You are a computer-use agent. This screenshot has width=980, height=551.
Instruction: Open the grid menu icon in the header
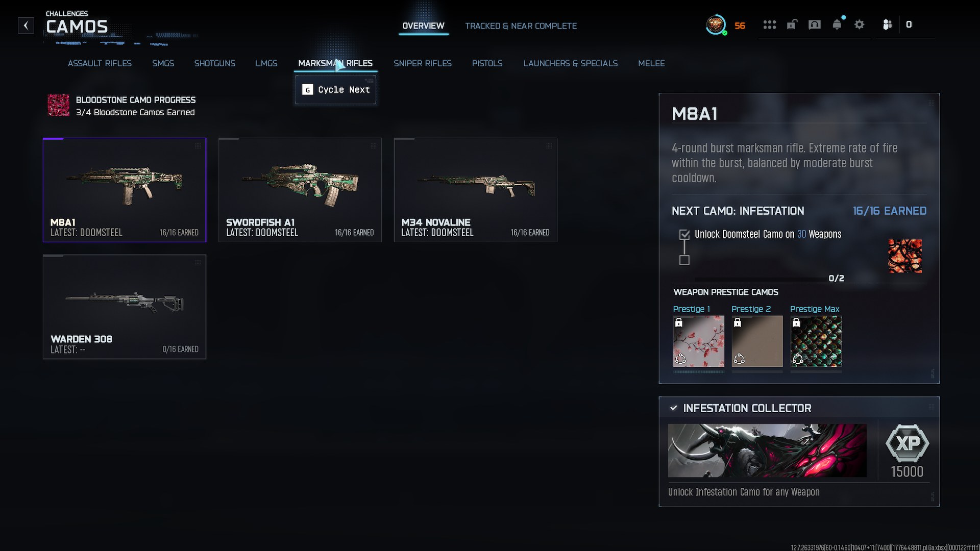pyautogui.click(x=770, y=24)
